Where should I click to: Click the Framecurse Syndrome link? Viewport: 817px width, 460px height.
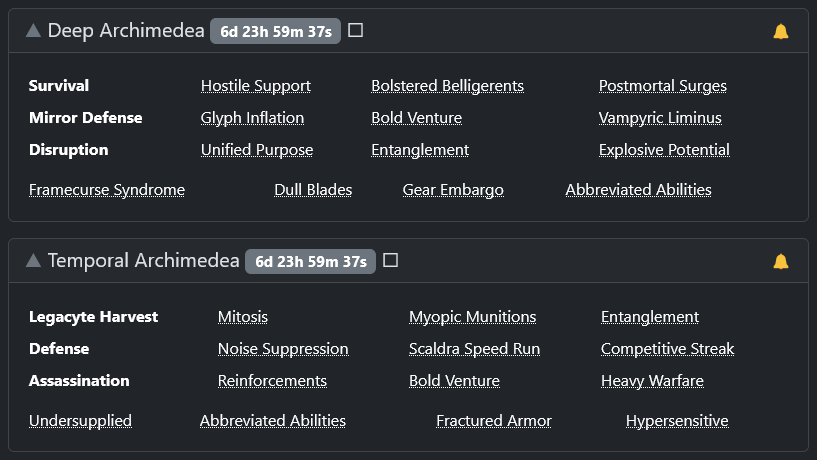pyautogui.click(x=107, y=190)
